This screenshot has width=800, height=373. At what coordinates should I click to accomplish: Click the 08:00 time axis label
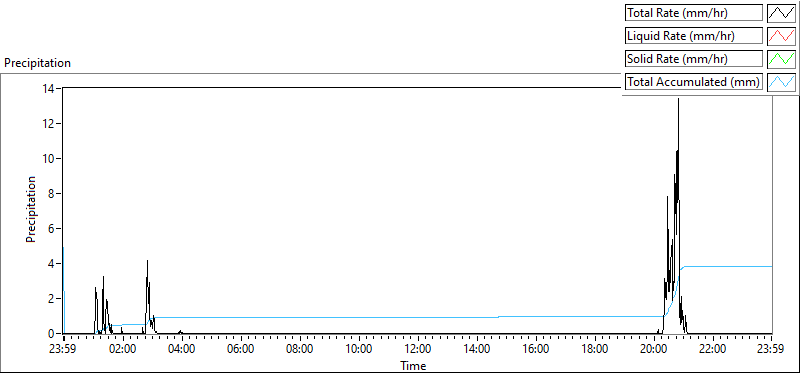[300, 350]
